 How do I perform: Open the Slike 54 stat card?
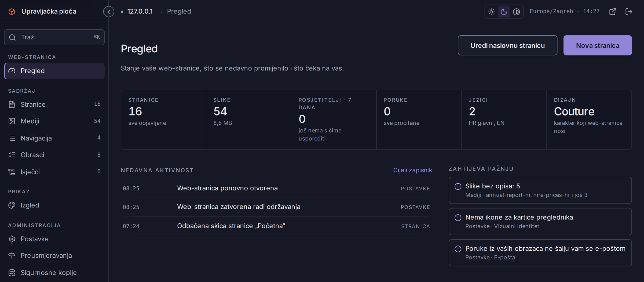(x=248, y=120)
